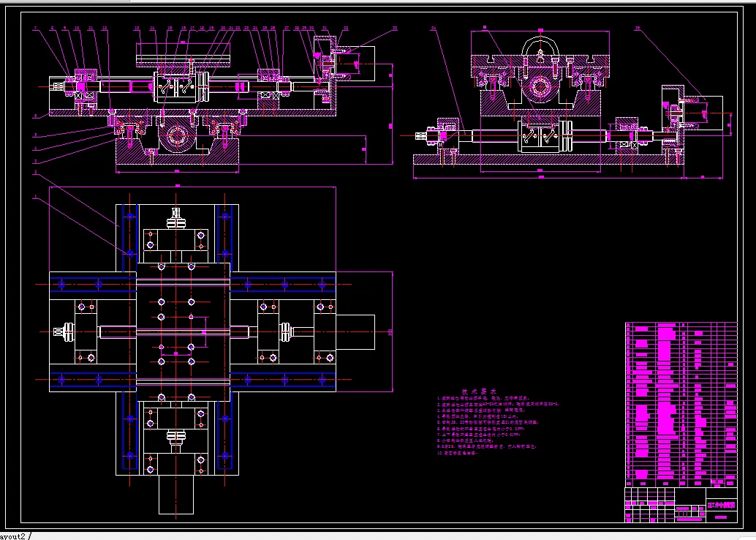Pick the parts list table above the title block
Image resolution: width=756 pixels, height=540 pixels.
click(681, 405)
